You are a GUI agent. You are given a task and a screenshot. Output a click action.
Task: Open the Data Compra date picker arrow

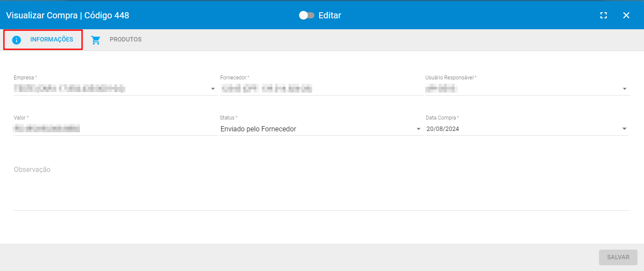(x=624, y=129)
